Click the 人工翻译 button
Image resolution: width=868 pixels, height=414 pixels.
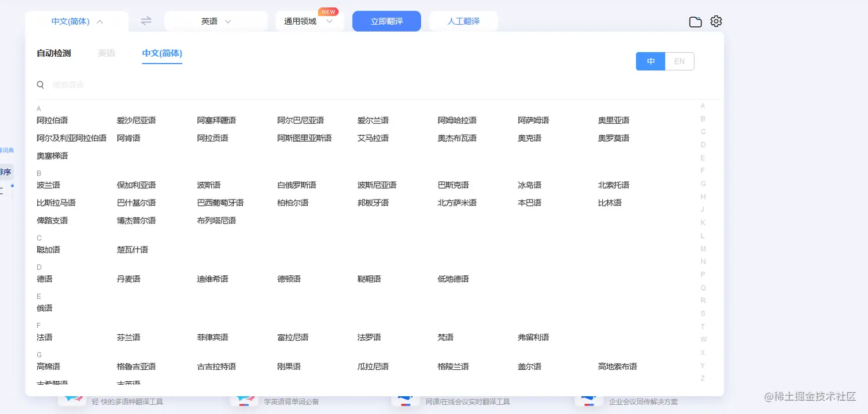point(464,21)
